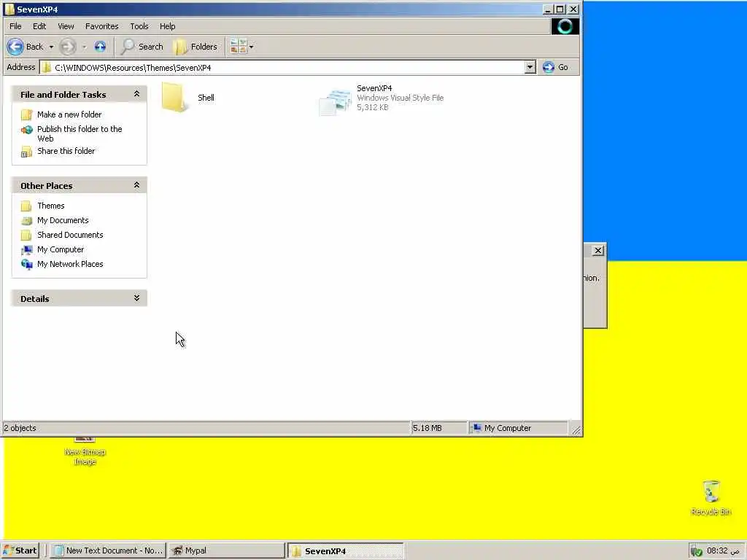Click the SevenXP4 file name text

point(374,88)
